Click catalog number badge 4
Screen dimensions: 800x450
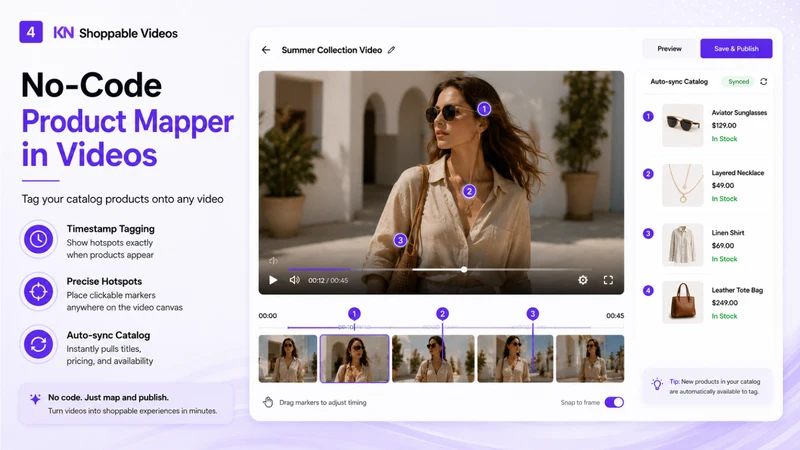(648, 291)
